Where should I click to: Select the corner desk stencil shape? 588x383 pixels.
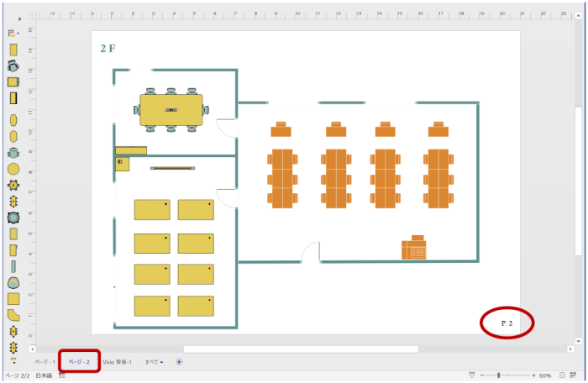tap(13, 314)
